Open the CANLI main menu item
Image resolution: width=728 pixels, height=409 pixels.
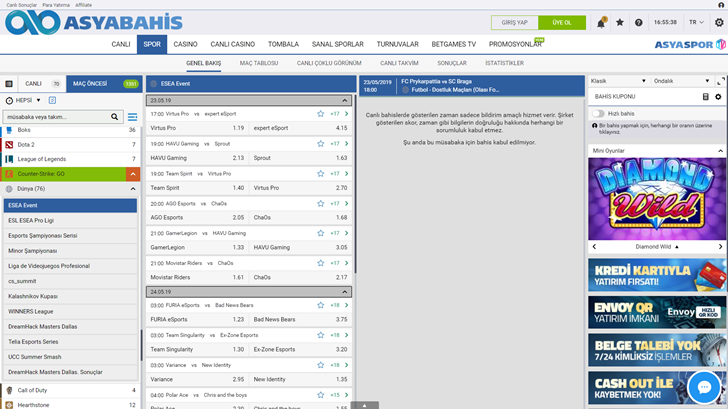click(x=121, y=45)
